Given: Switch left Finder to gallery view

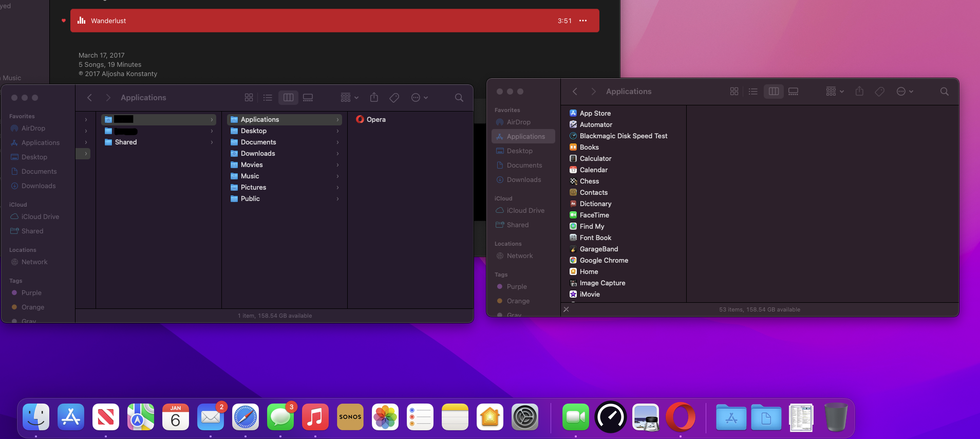Looking at the screenshot, I should point(308,98).
